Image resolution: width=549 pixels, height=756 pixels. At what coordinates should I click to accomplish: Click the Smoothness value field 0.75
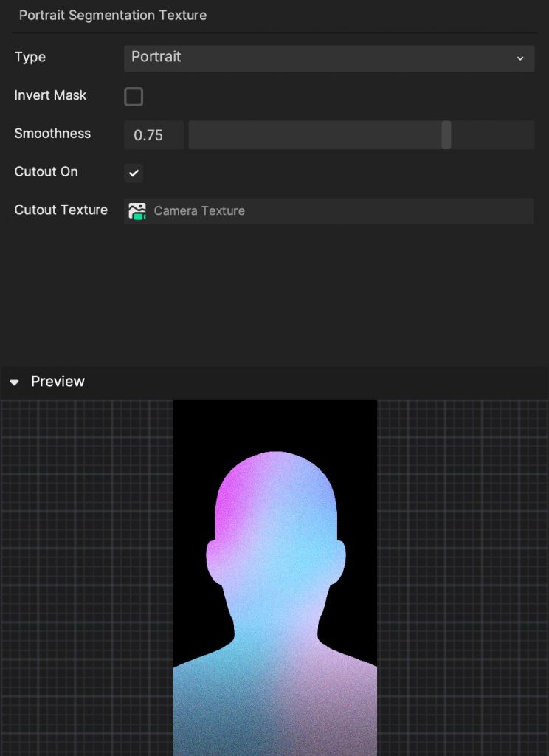coord(153,135)
